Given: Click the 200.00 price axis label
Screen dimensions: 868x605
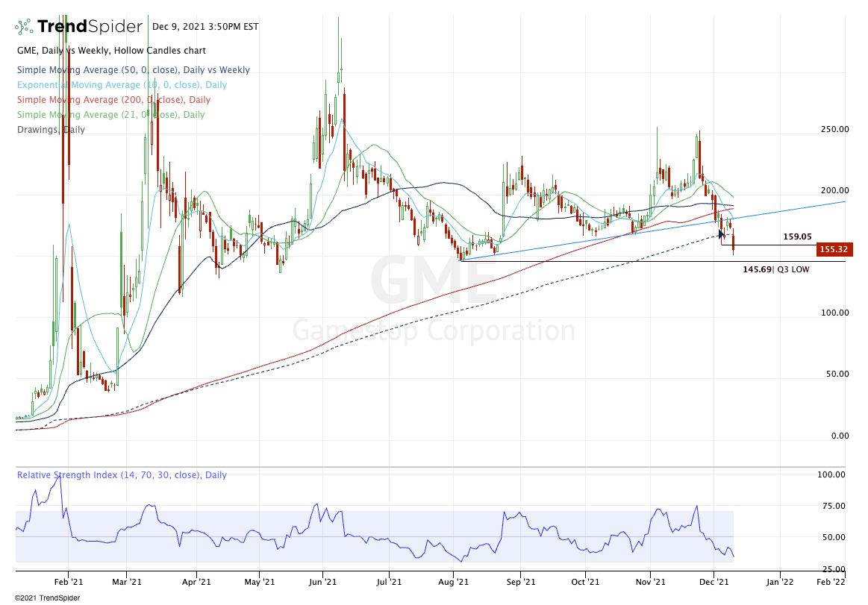Looking at the screenshot, I should (x=834, y=190).
